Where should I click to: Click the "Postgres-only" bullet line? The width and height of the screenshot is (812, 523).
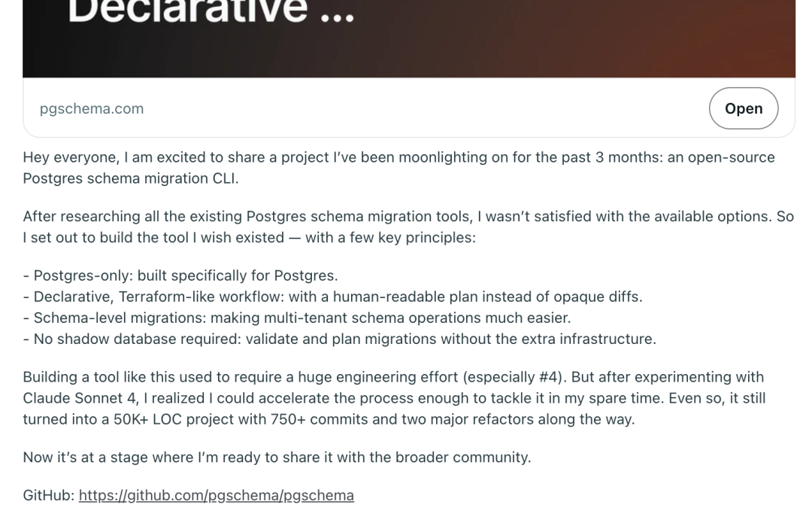point(180,275)
